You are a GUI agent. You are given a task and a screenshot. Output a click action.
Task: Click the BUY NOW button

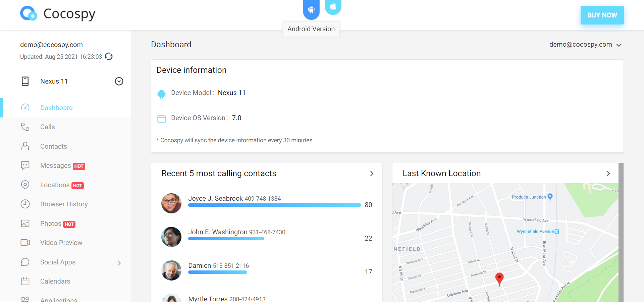coord(602,15)
